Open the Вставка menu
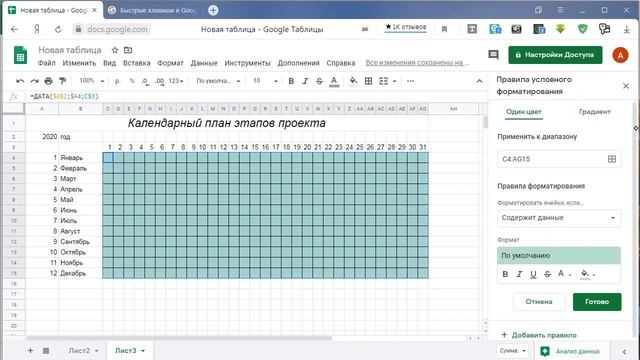Screen dimensions: 640x360 (x=137, y=63)
